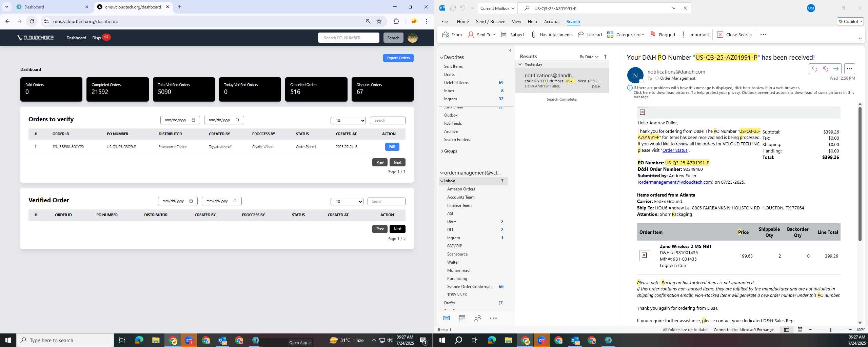
Task: Open the File menu in Outlook
Action: coord(445,21)
